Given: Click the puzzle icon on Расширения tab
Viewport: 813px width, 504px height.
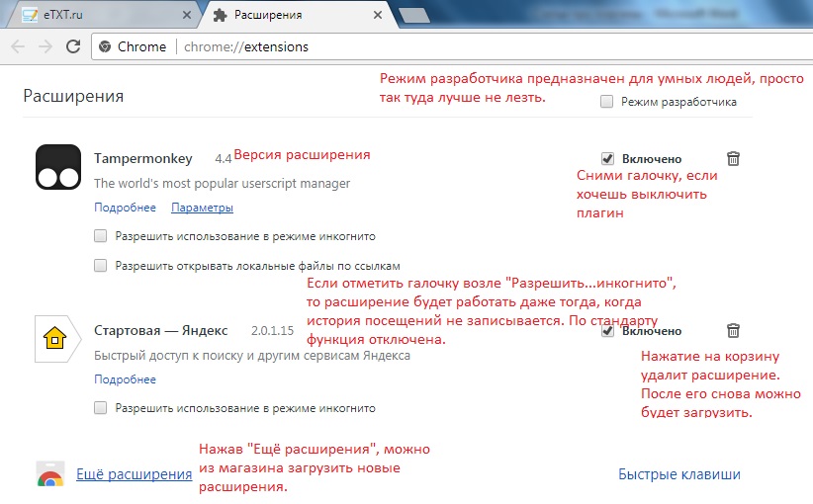Looking at the screenshot, I should pos(220,15).
